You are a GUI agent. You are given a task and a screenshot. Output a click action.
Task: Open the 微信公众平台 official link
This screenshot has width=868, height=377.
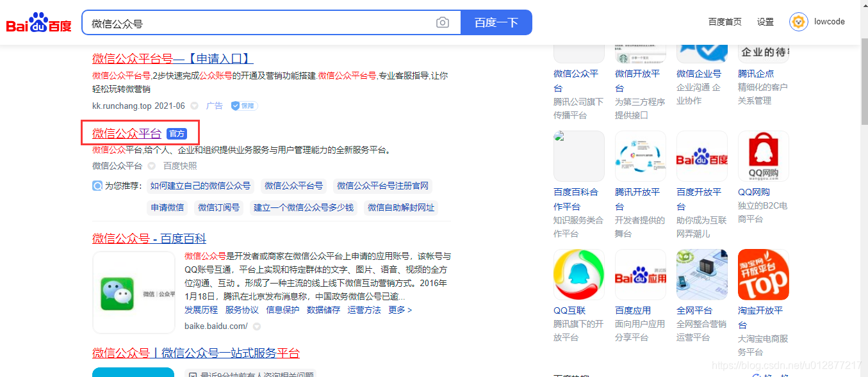(126, 133)
